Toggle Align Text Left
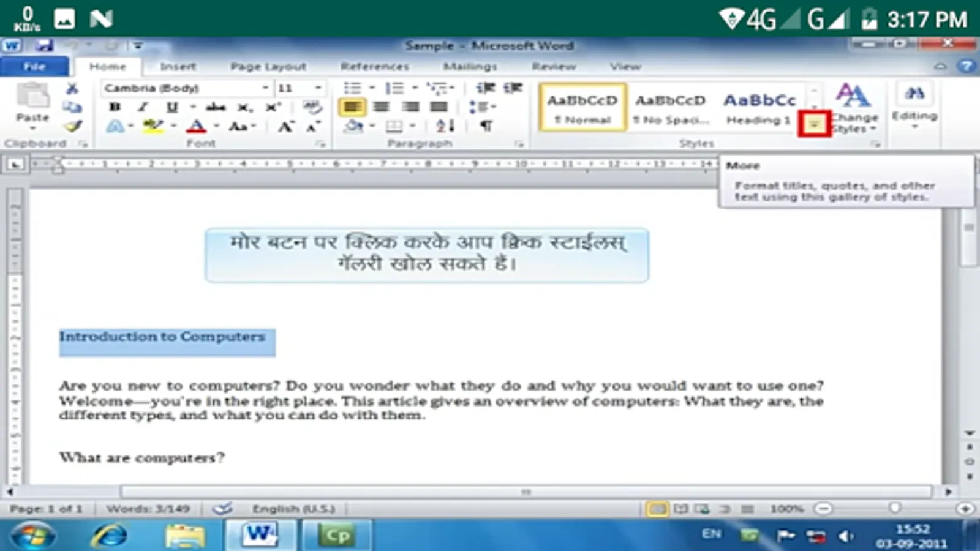 click(352, 107)
